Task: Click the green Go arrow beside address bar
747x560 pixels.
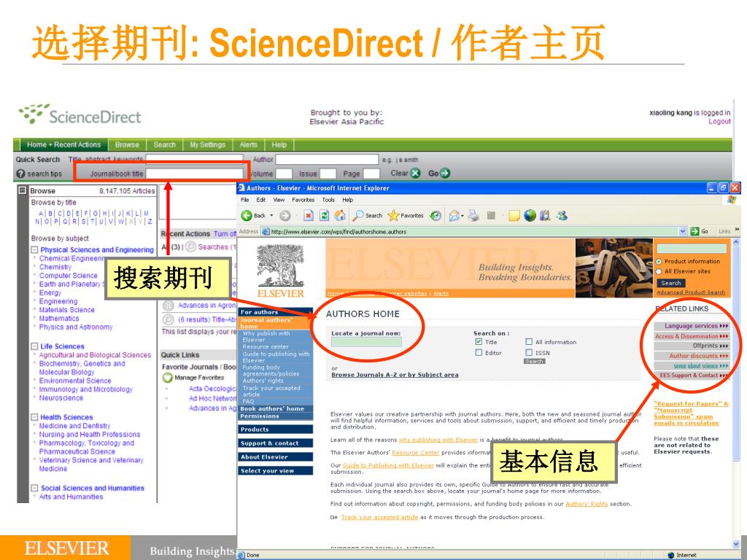Action: point(694,231)
